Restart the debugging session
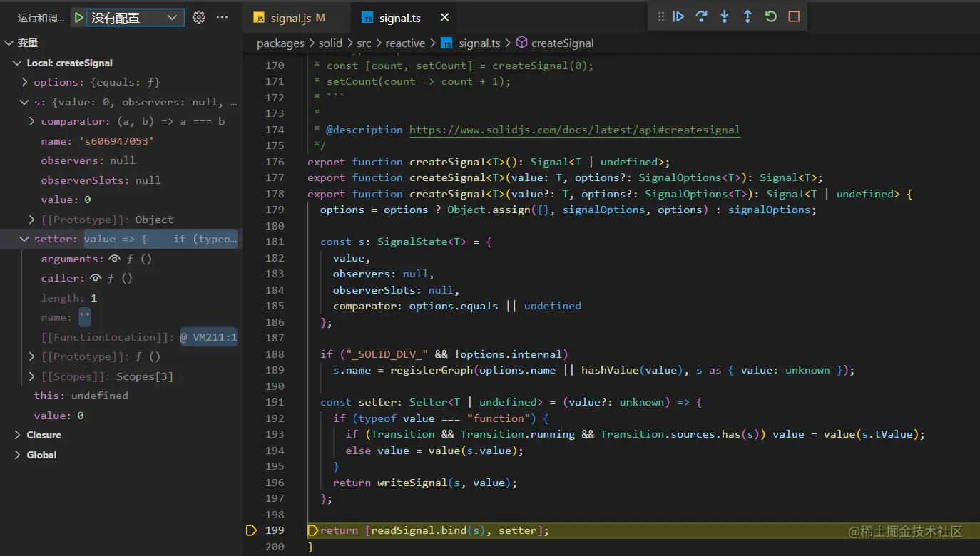 pos(771,16)
